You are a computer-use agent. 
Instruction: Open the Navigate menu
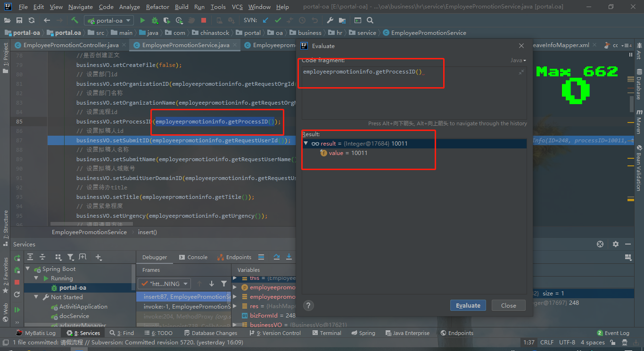pyautogui.click(x=80, y=7)
